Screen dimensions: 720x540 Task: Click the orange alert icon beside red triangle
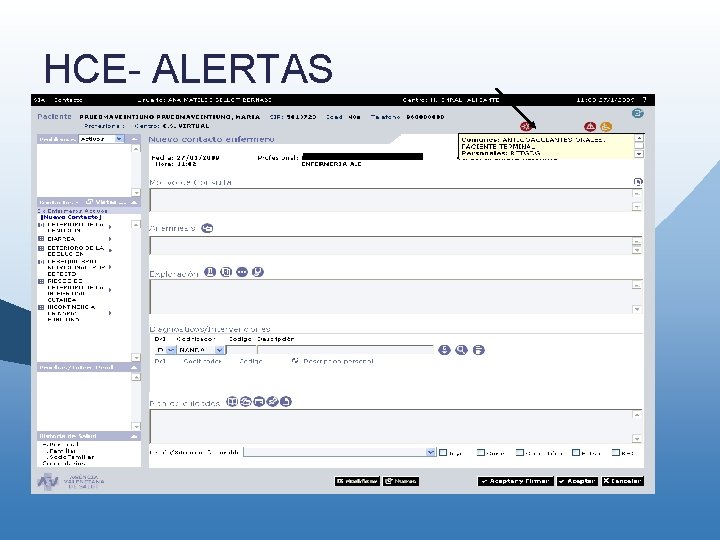[606, 127]
